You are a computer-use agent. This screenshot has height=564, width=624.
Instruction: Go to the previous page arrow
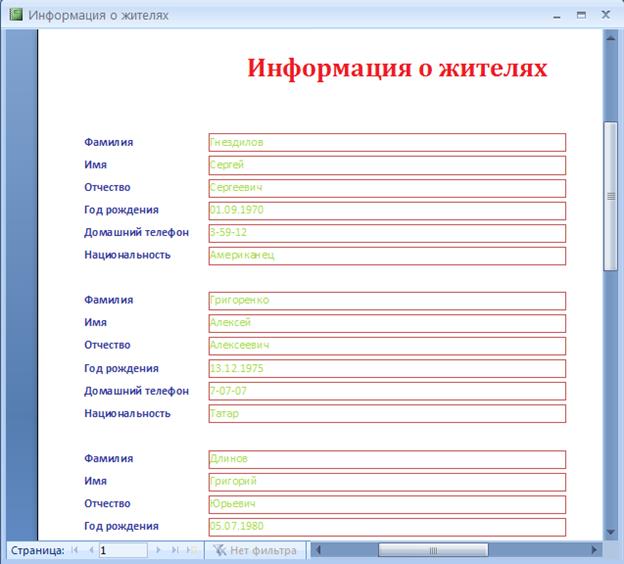click(x=91, y=550)
